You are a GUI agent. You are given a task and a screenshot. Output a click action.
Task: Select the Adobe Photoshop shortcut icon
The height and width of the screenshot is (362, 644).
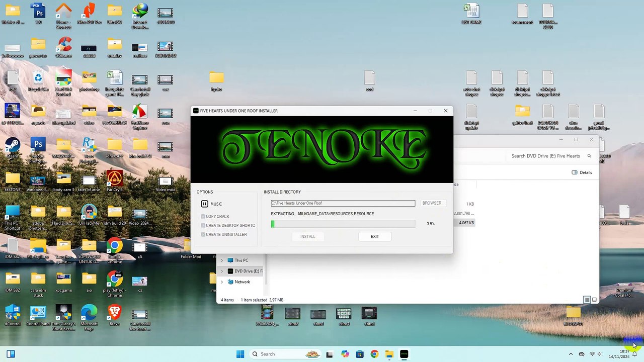click(x=38, y=150)
